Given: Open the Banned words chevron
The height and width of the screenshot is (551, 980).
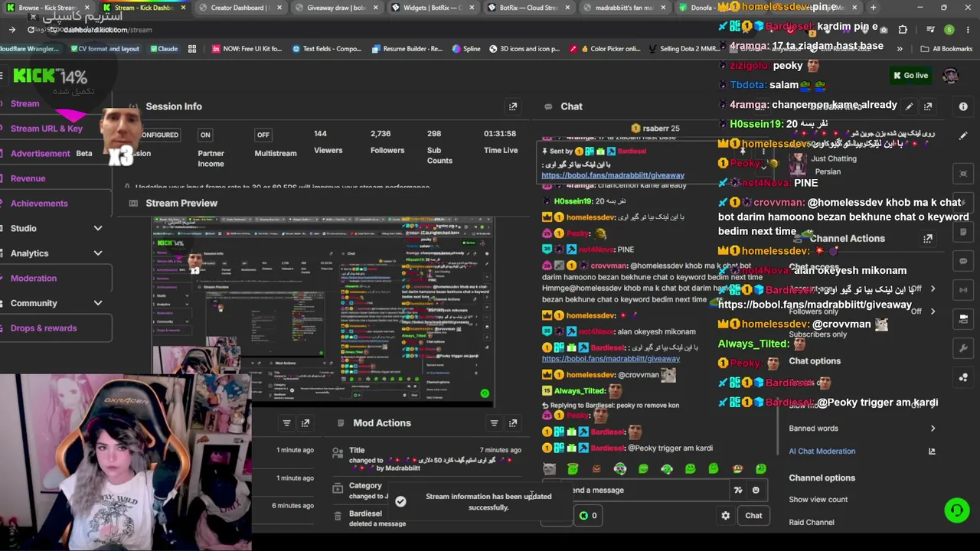Looking at the screenshot, I should tap(933, 429).
